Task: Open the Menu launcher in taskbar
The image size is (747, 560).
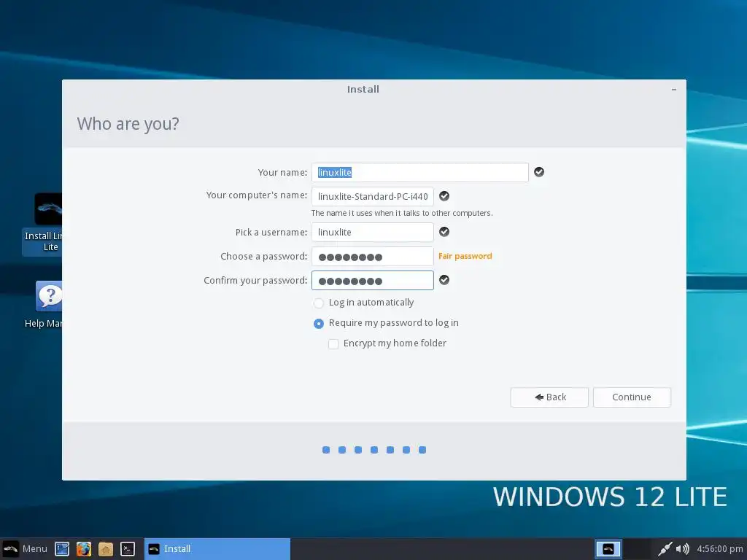Action: [x=25, y=548]
